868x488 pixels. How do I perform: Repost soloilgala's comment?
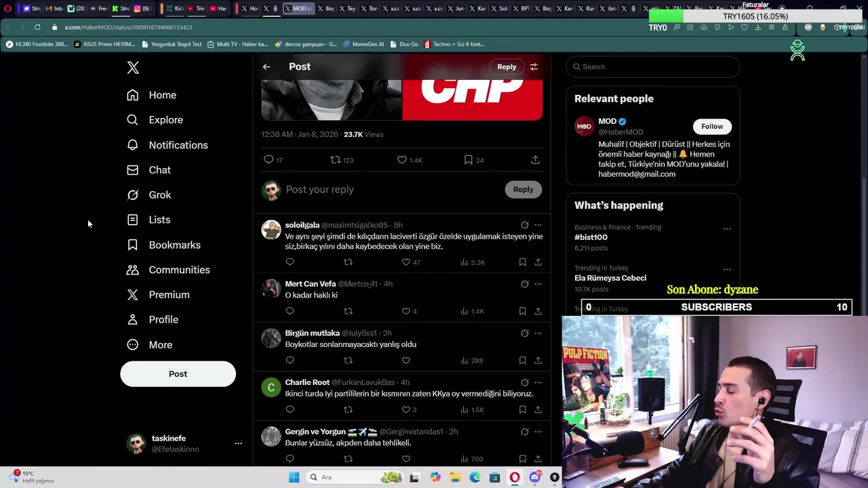[x=348, y=262]
